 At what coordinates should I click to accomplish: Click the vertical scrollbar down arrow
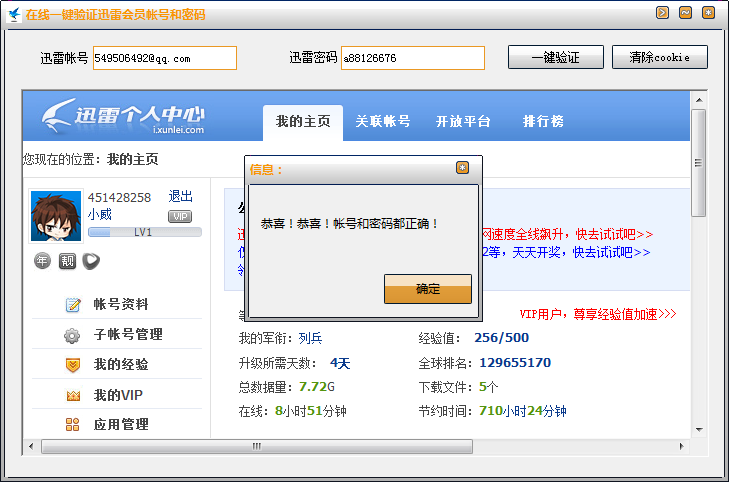click(x=699, y=429)
